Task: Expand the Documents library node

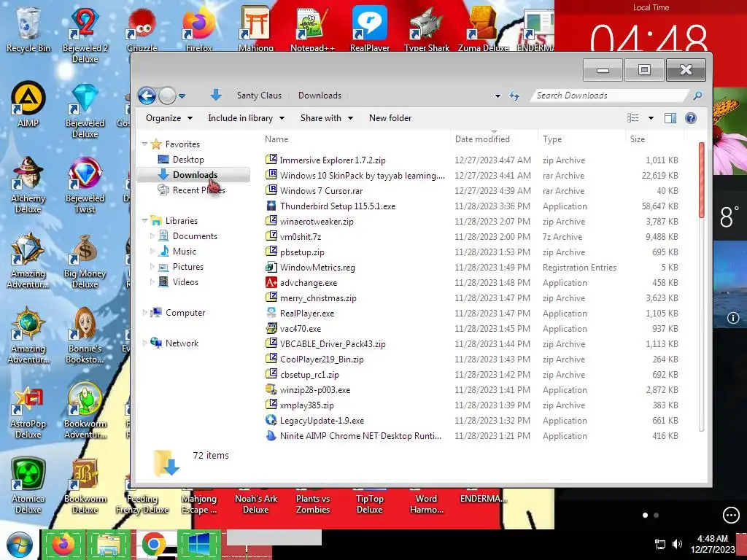Action: [x=152, y=236]
